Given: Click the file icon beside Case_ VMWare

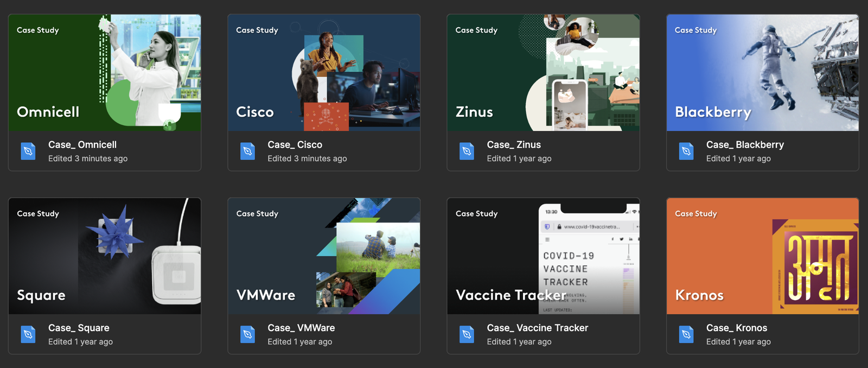Looking at the screenshot, I should click(247, 334).
